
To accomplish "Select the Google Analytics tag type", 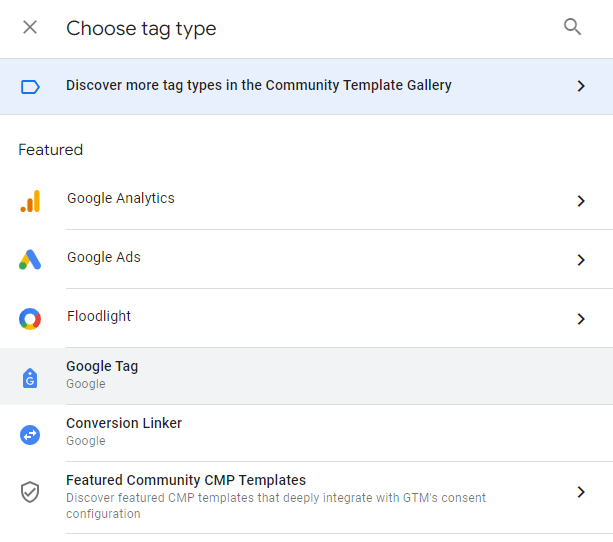I will pos(121,199).
